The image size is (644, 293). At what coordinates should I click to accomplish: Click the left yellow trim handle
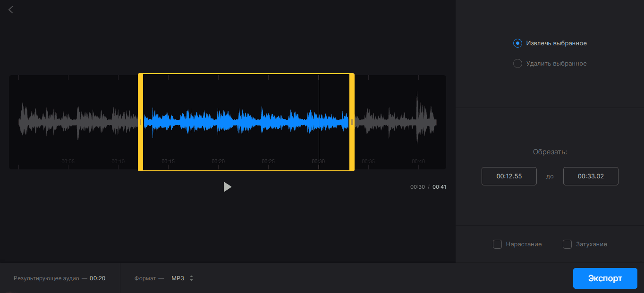(140, 122)
